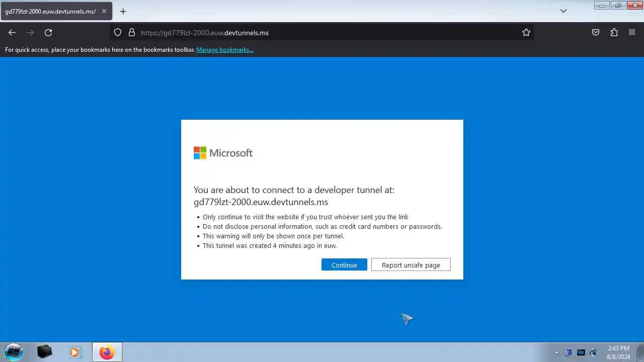Click 'This warning will only be shown once' line
644x362 pixels.
(273, 236)
